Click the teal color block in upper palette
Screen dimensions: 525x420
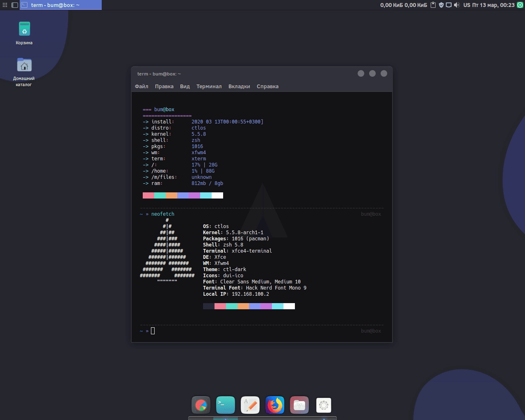(160, 196)
